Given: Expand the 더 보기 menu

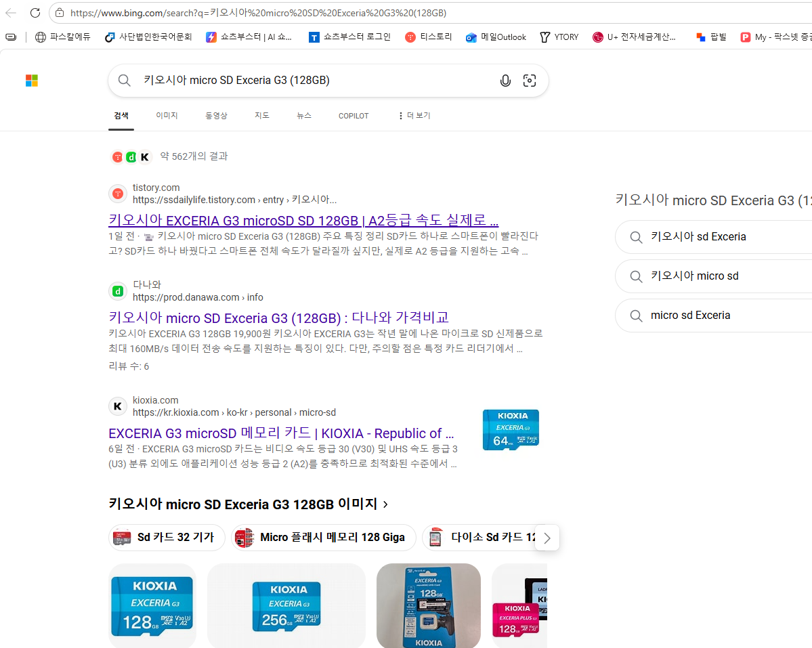Looking at the screenshot, I should coord(414,115).
